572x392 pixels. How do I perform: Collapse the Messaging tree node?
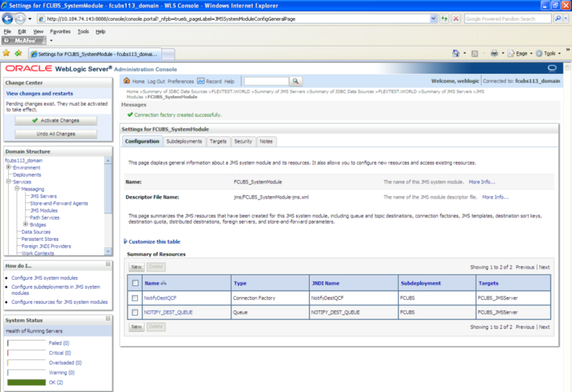coord(17,189)
